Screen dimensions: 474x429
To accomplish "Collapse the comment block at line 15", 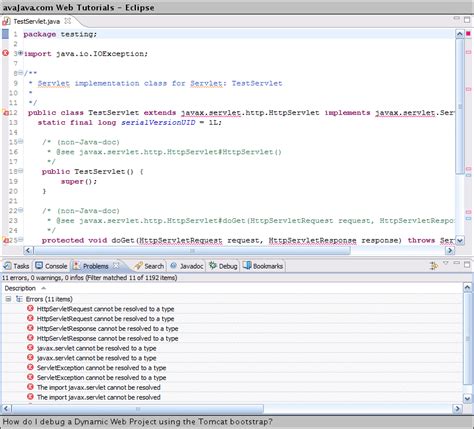I will pos(21,141).
